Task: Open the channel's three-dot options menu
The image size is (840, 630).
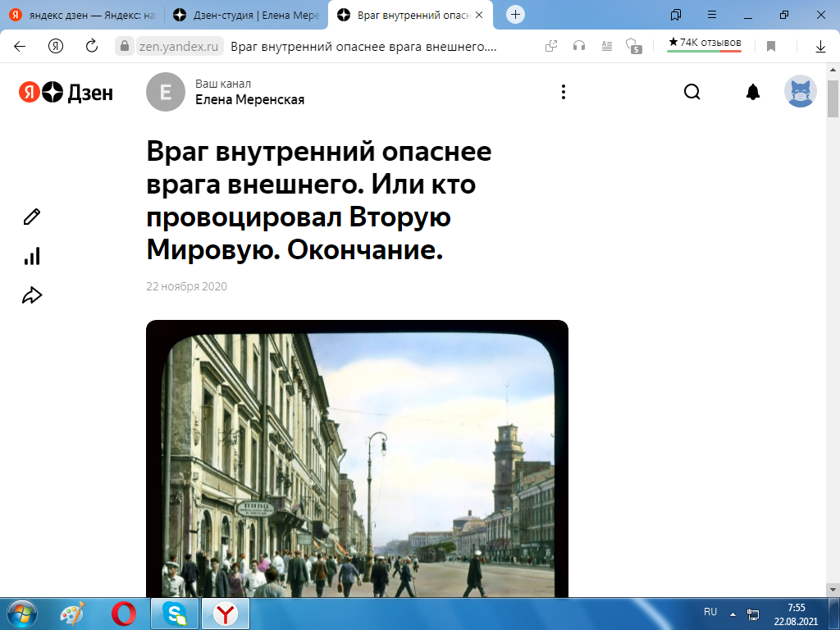Action: pos(563,92)
